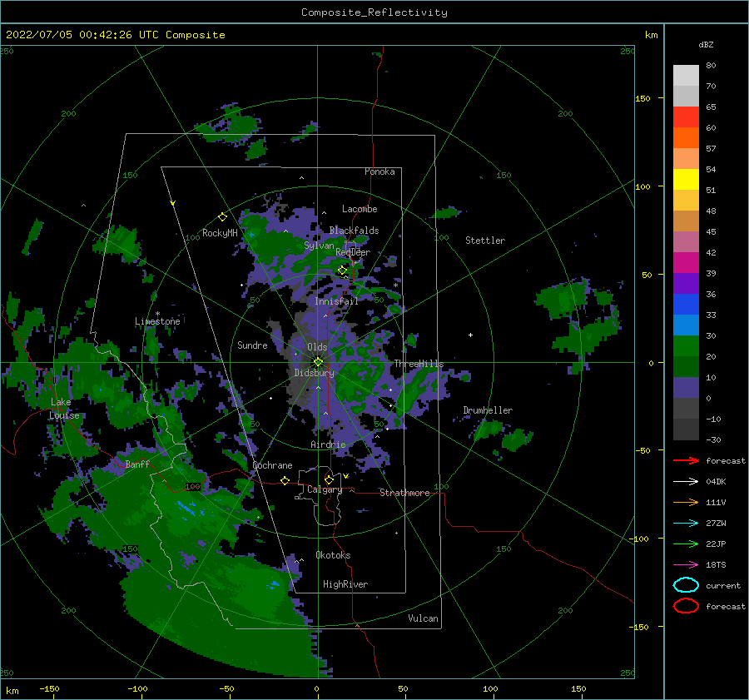Select the indigo 10 dBZ legend swatch

[686, 387]
